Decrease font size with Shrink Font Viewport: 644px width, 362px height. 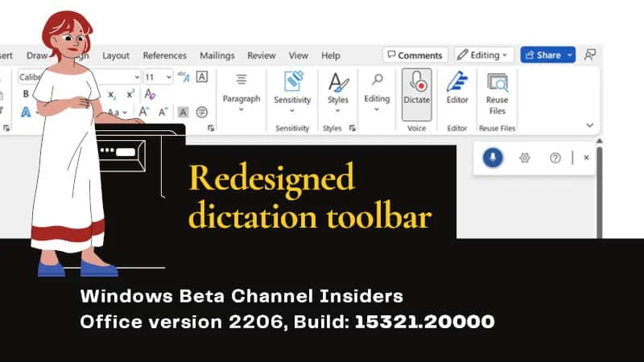tap(163, 112)
